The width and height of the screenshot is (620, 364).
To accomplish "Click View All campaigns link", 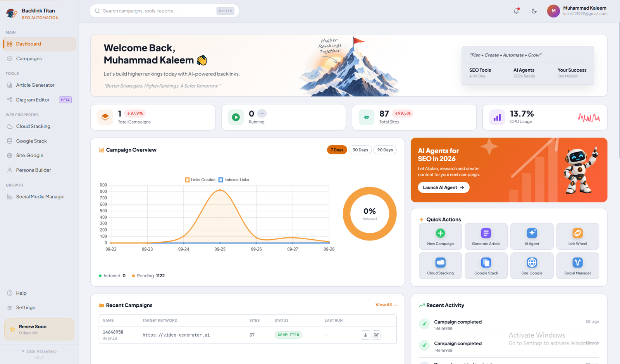I will [386, 305].
